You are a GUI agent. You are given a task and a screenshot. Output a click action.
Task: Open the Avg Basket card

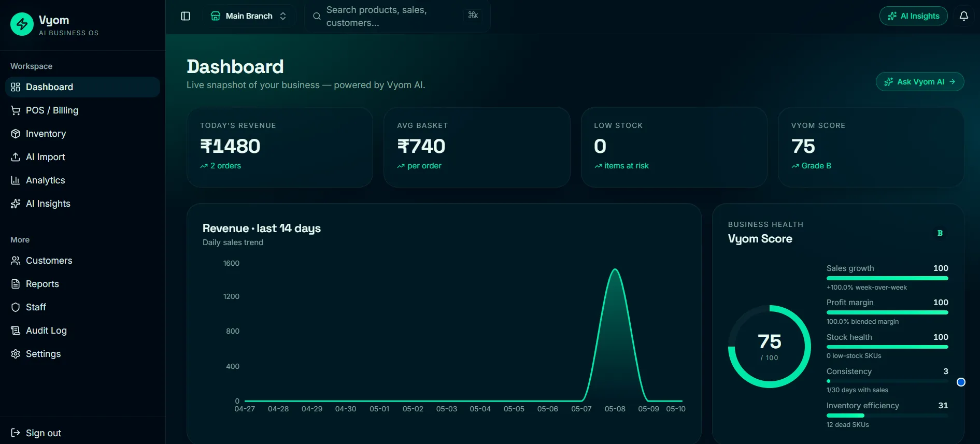coord(477,147)
